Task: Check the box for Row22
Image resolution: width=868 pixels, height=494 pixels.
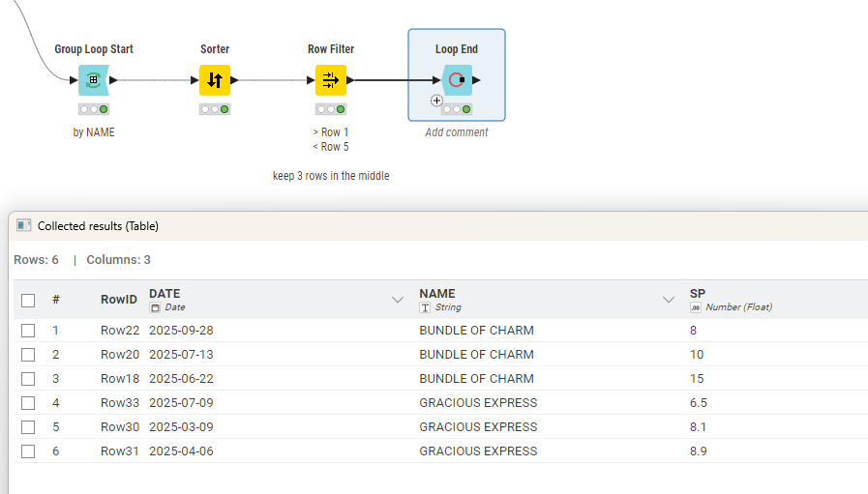Action: (28, 331)
